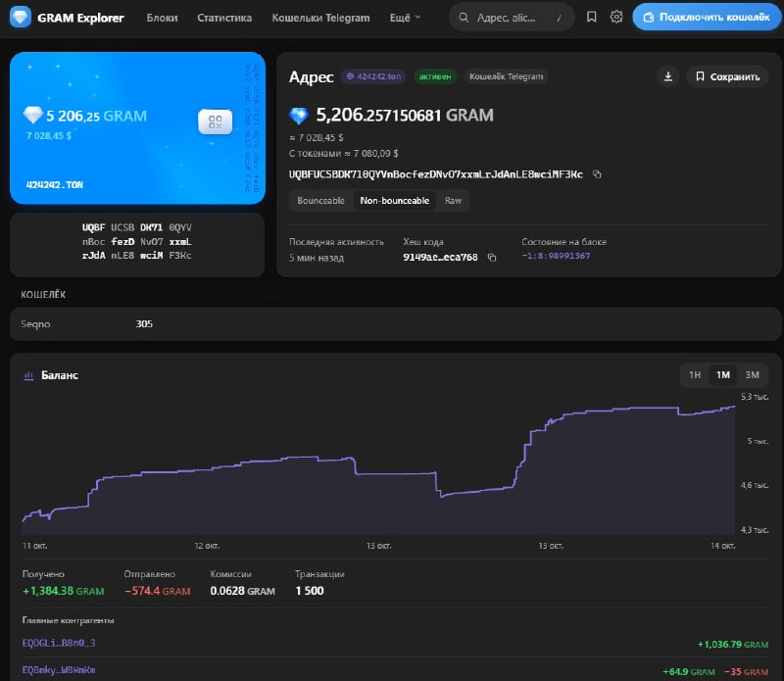Click the активен status badge

(x=435, y=76)
